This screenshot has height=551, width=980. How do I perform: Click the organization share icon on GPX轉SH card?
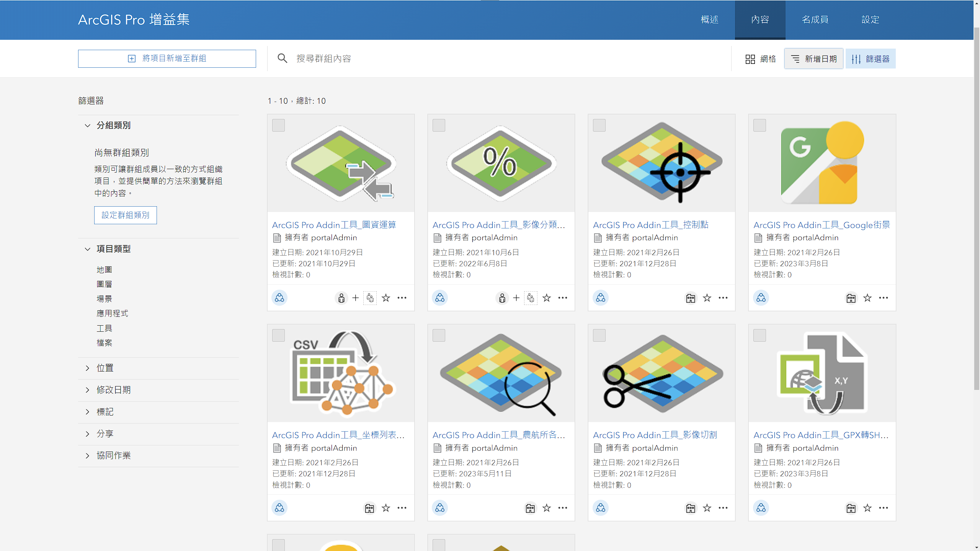pyautogui.click(x=851, y=508)
